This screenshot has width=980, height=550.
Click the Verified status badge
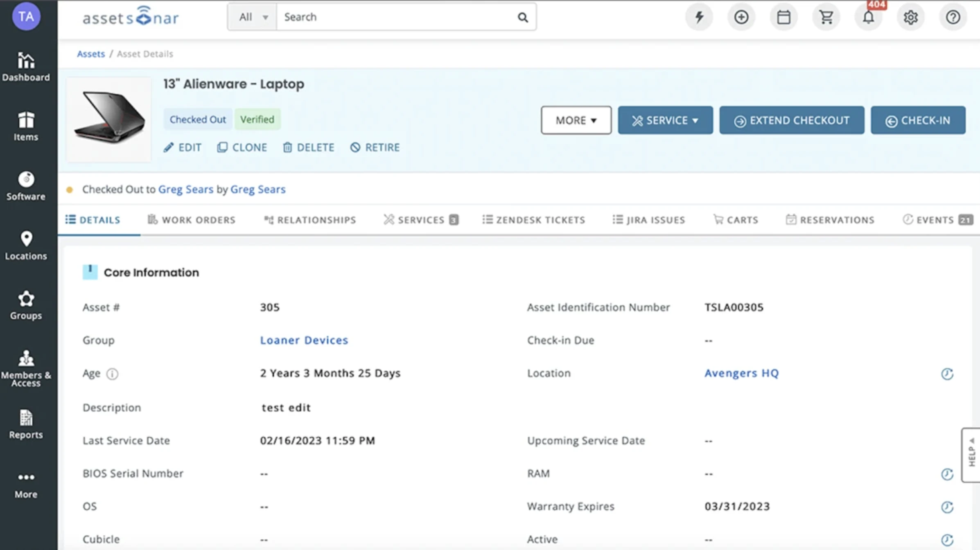click(257, 119)
